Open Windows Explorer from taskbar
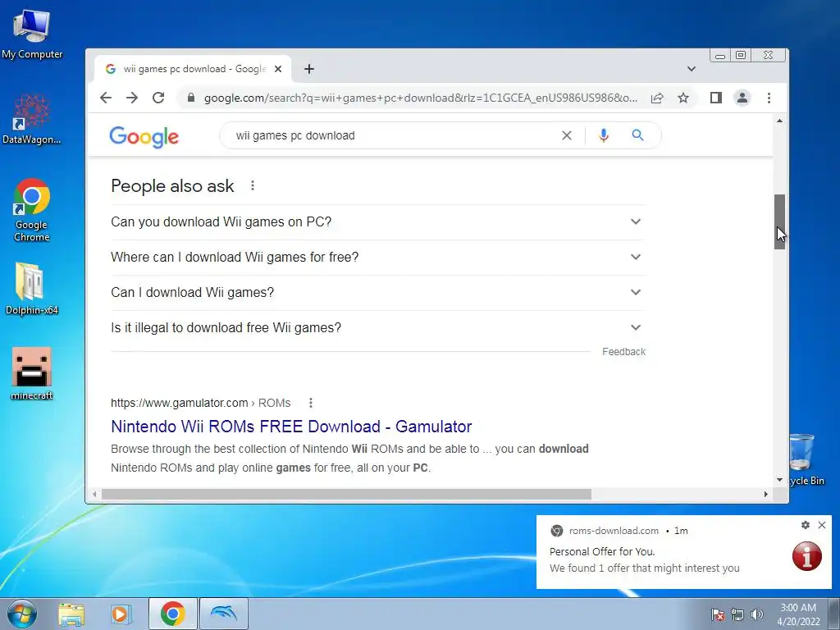This screenshot has height=630, width=840. click(71, 614)
